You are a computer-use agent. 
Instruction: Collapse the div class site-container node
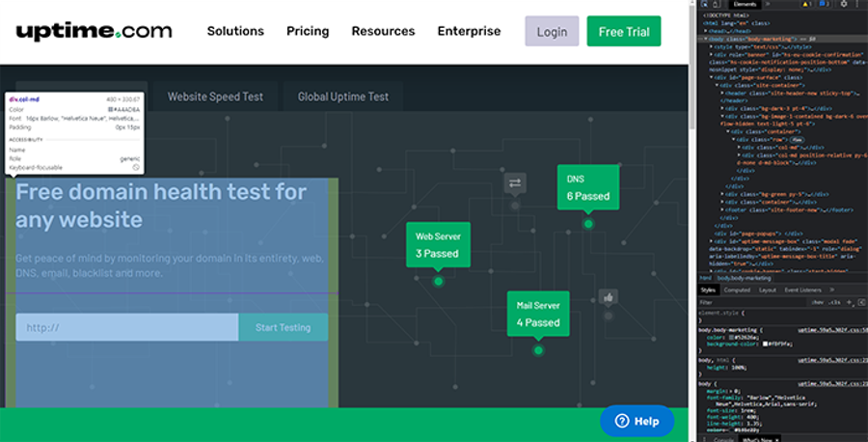coord(718,85)
